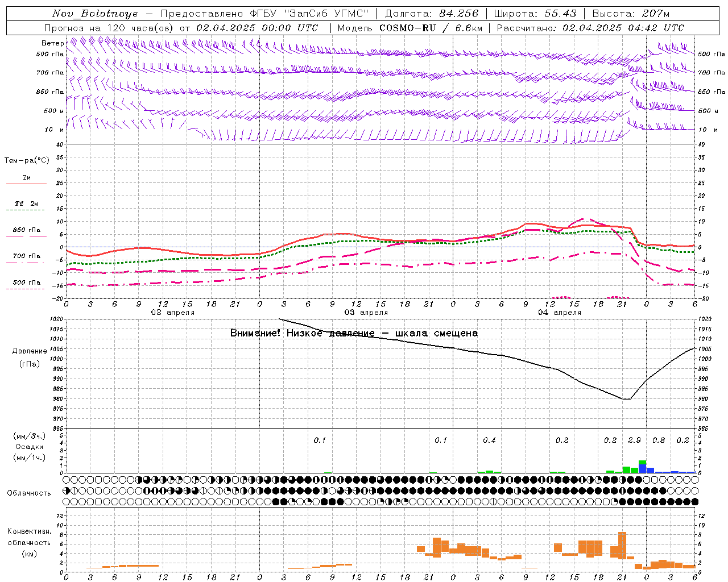Click the "Осадки" precipitation label

[x=30, y=447]
